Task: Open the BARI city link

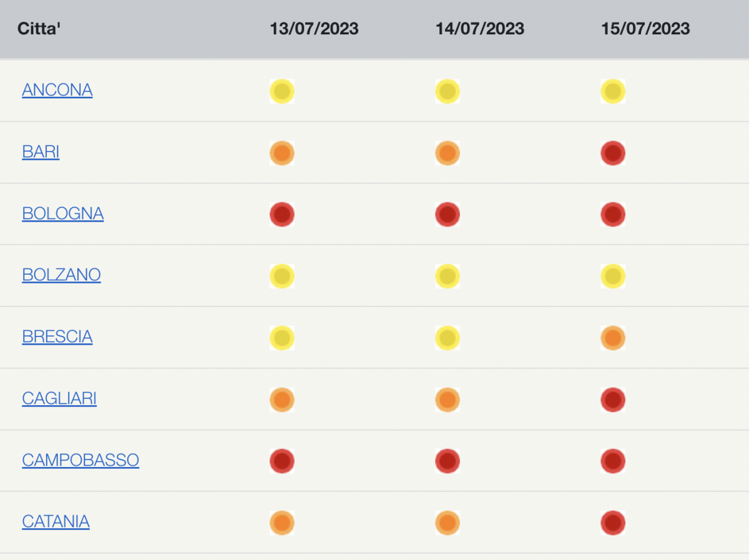Action: pyautogui.click(x=41, y=152)
